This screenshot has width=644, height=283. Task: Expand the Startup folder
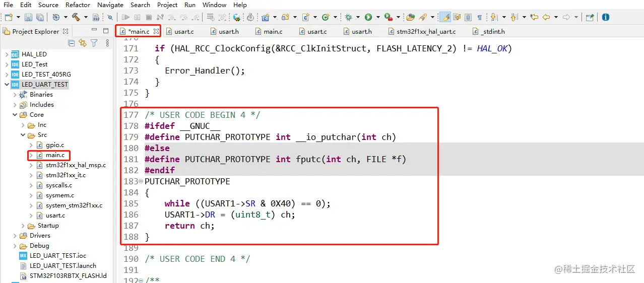point(23,226)
